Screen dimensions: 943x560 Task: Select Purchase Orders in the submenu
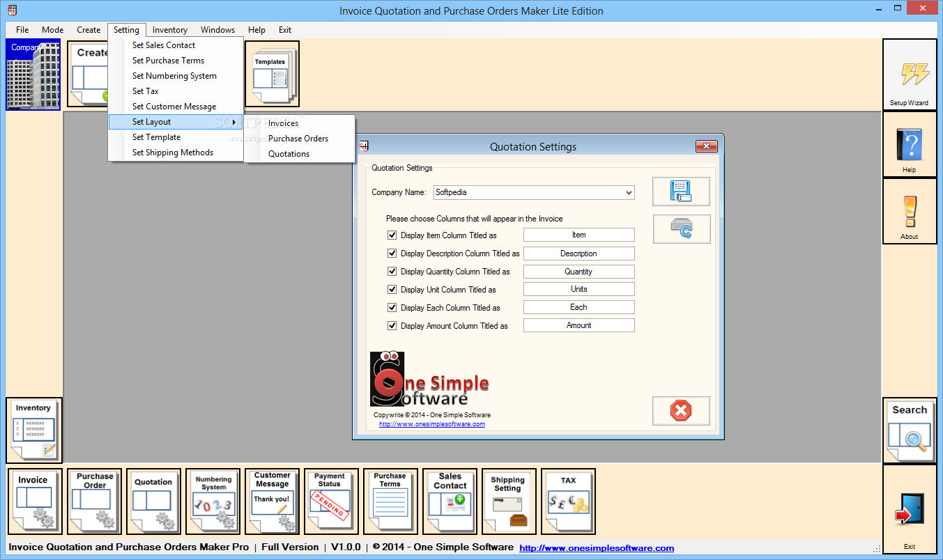(300, 139)
